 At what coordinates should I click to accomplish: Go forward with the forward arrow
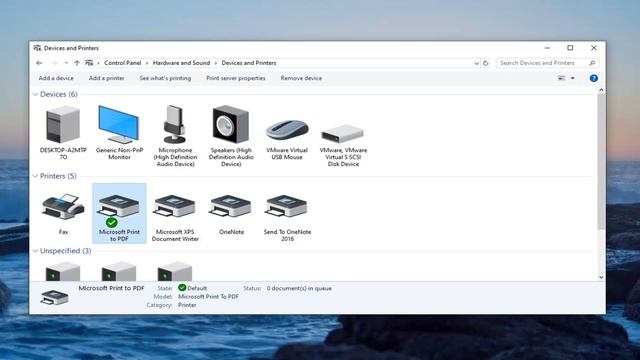pos(54,63)
